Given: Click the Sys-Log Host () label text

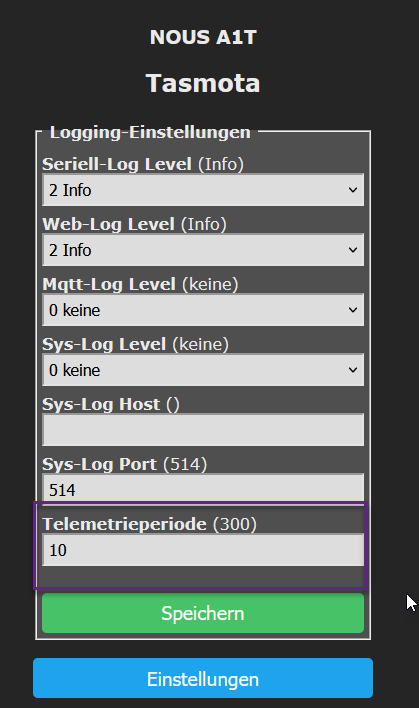Looking at the screenshot, I should pyautogui.click(x=111, y=404).
